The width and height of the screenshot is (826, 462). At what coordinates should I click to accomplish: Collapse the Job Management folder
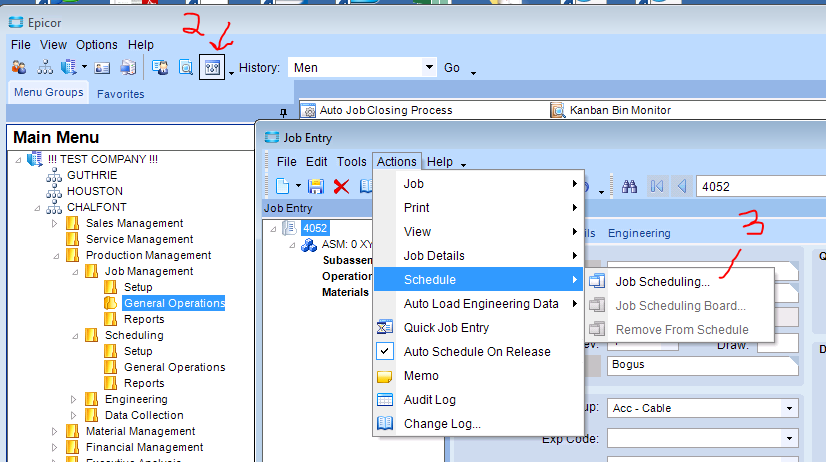point(75,272)
